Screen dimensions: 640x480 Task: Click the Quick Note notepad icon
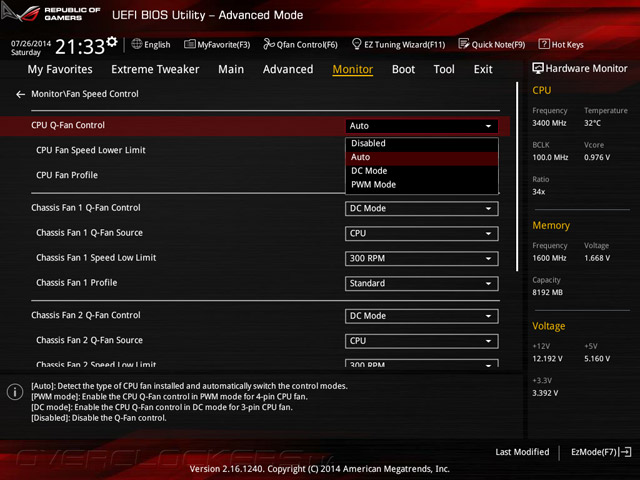tap(464, 44)
